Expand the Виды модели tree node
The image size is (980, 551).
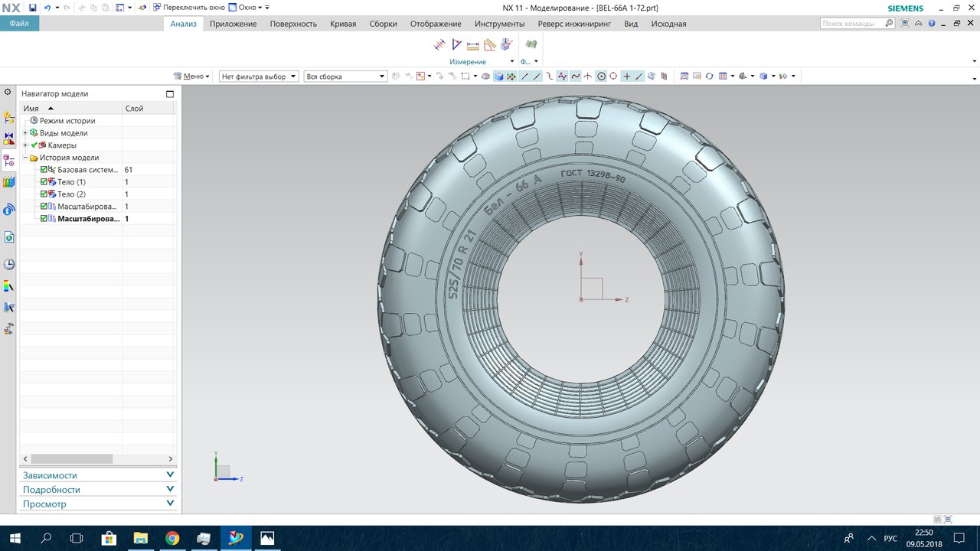click(25, 133)
